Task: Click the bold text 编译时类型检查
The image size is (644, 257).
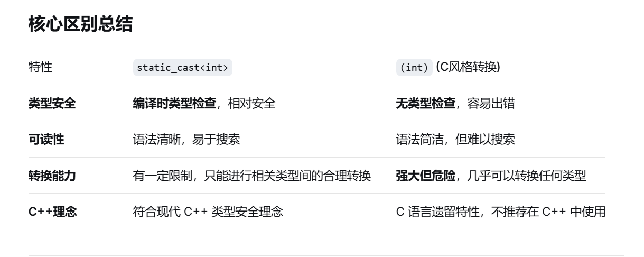Action: pos(175,104)
